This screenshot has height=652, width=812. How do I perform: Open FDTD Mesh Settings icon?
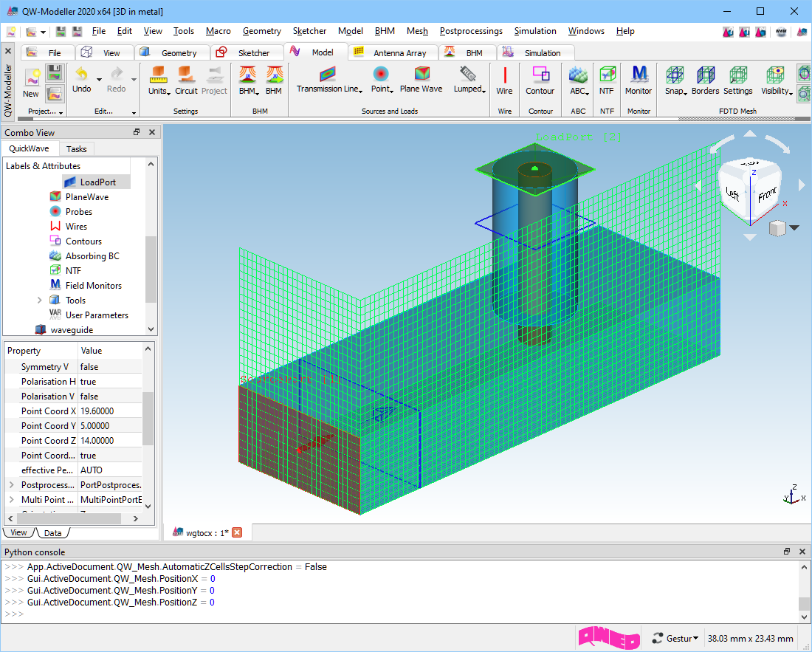tap(738, 75)
